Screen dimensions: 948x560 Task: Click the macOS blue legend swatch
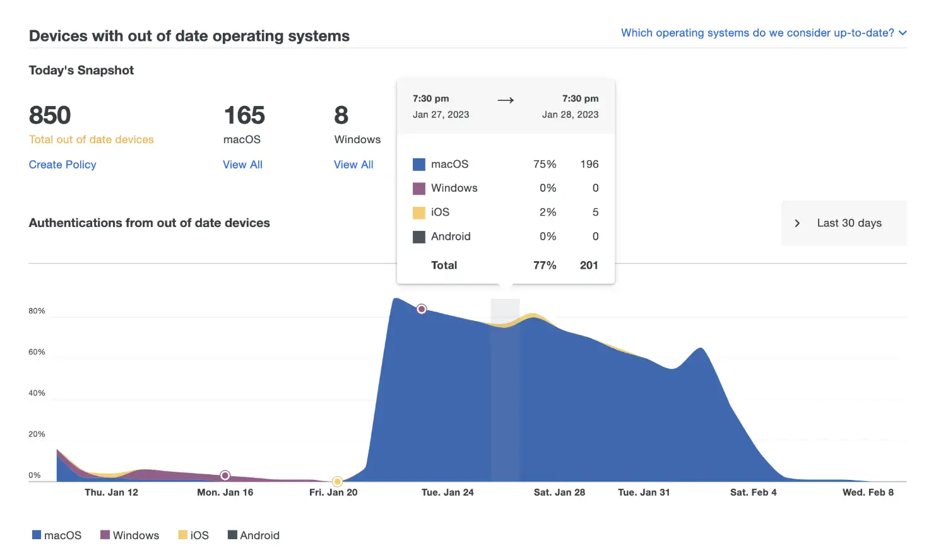(36, 535)
